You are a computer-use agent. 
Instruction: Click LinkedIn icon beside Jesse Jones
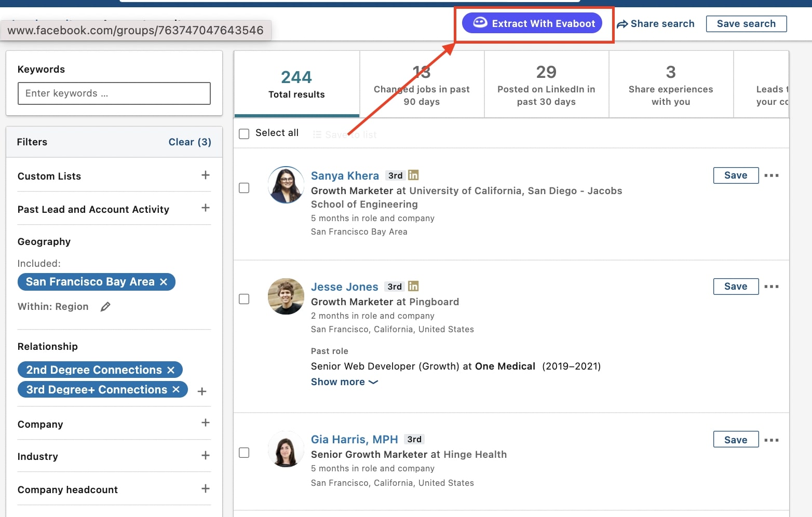tap(413, 286)
